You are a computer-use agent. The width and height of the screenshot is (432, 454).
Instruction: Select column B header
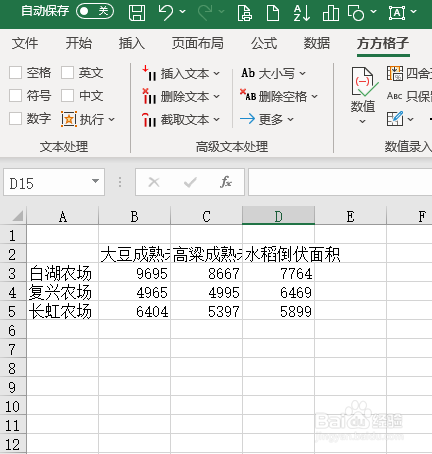click(x=134, y=216)
